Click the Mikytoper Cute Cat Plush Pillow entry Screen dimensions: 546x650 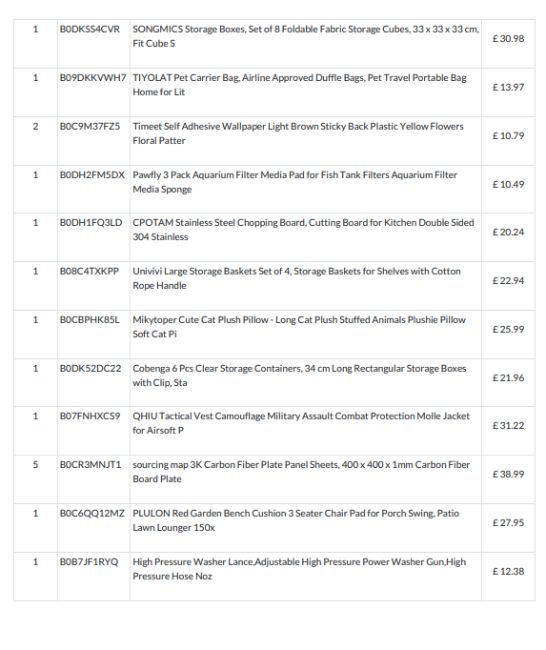point(299,327)
